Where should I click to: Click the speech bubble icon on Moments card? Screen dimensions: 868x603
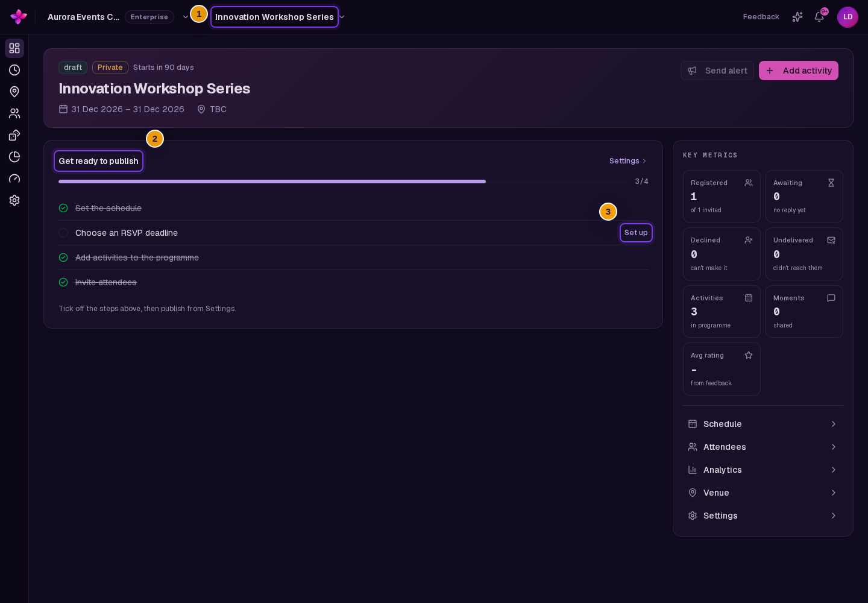click(x=831, y=298)
